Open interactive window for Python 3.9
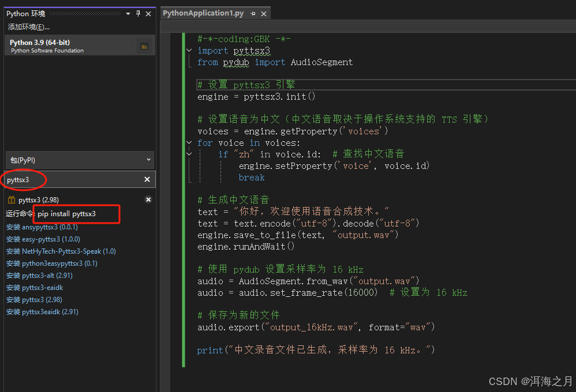The image size is (576, 392). 144,46
